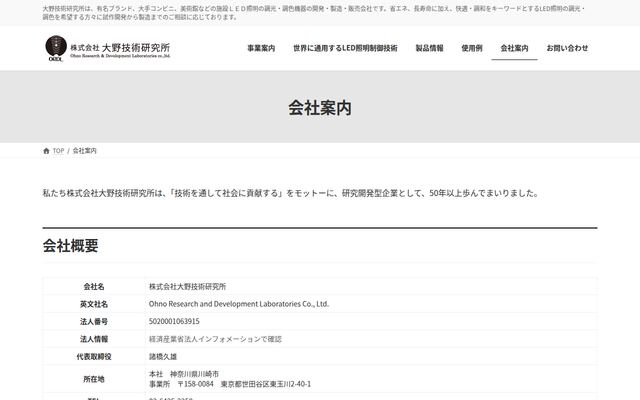The width and height of the screenshot is (640, 400).
Task: Click the 会社名 row label
Action: pos(94,287)
